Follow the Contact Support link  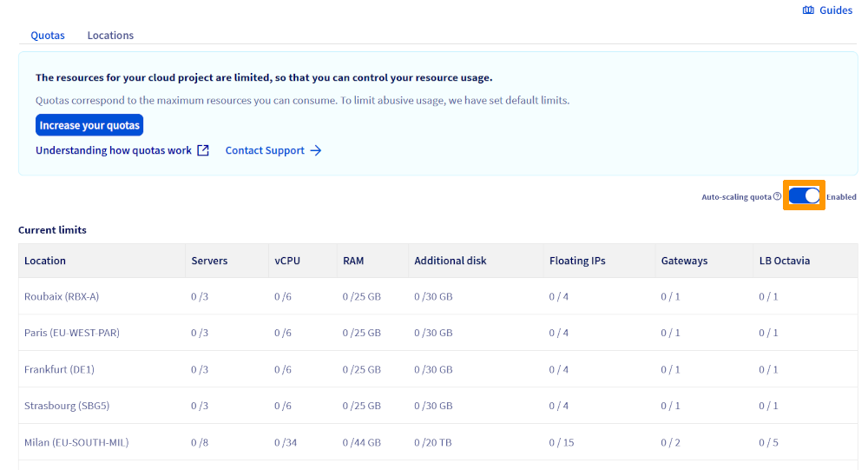[x=265, y=150]
